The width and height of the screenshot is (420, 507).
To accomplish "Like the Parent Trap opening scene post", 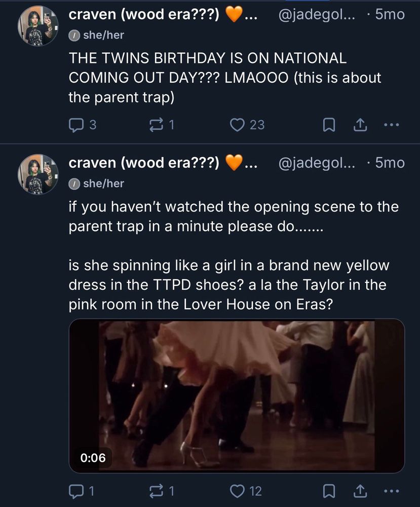I will tap(237, 490).
